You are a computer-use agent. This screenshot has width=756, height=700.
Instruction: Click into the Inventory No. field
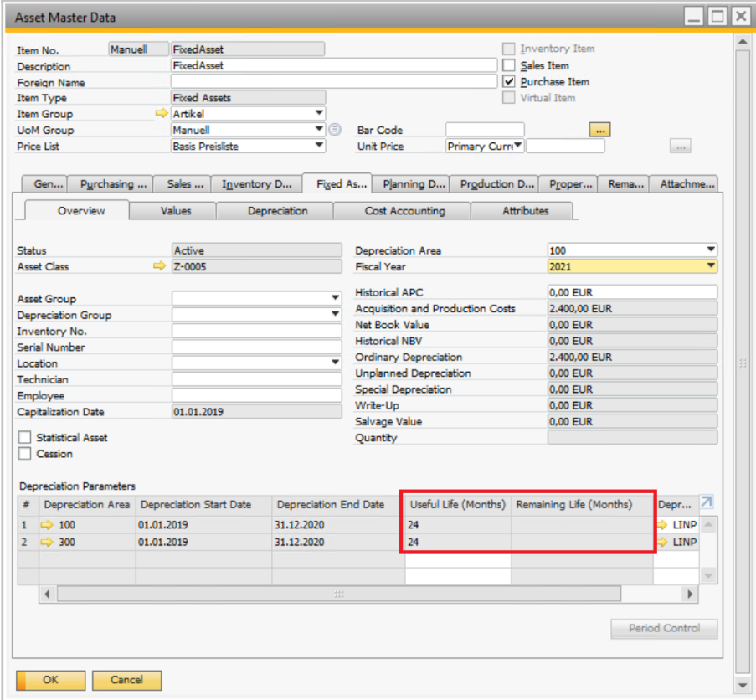[256, 332]
